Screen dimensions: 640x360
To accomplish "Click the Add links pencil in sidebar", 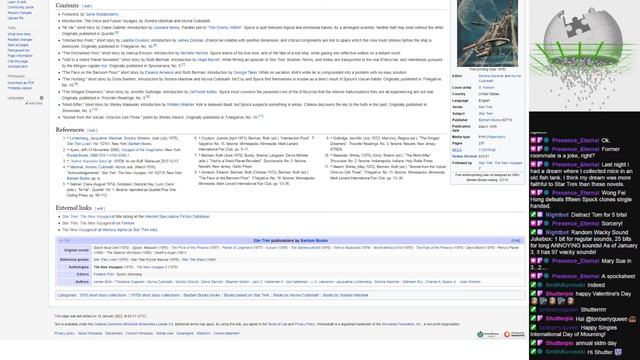I will [34, 104].
